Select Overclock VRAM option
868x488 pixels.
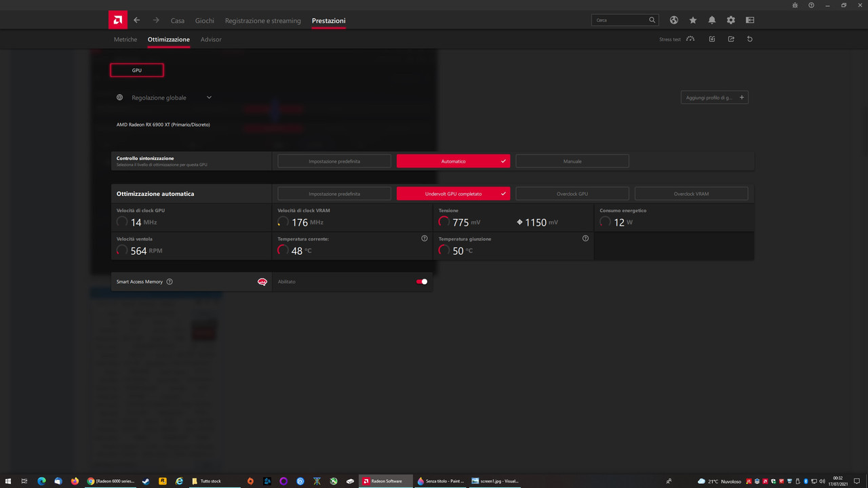coord(691,194)
